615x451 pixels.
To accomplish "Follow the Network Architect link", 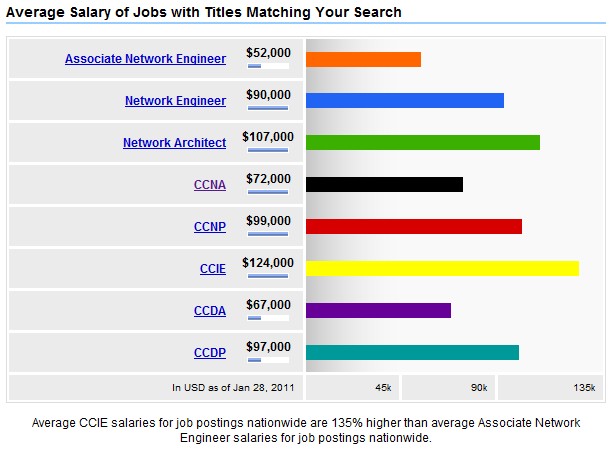I will pos(174,143).
